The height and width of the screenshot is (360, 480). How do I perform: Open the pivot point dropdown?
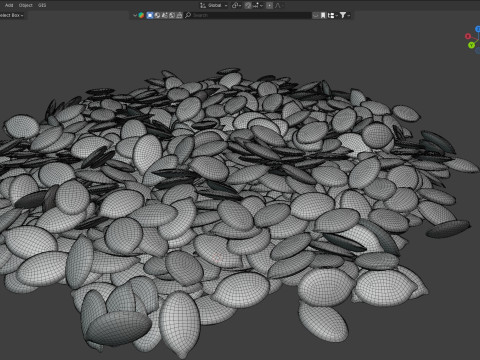[x=236, y=5]
